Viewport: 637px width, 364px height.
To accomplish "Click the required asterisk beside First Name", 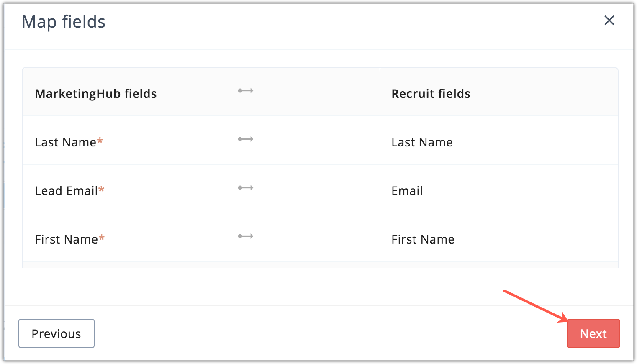I will (x=101, y=238).
